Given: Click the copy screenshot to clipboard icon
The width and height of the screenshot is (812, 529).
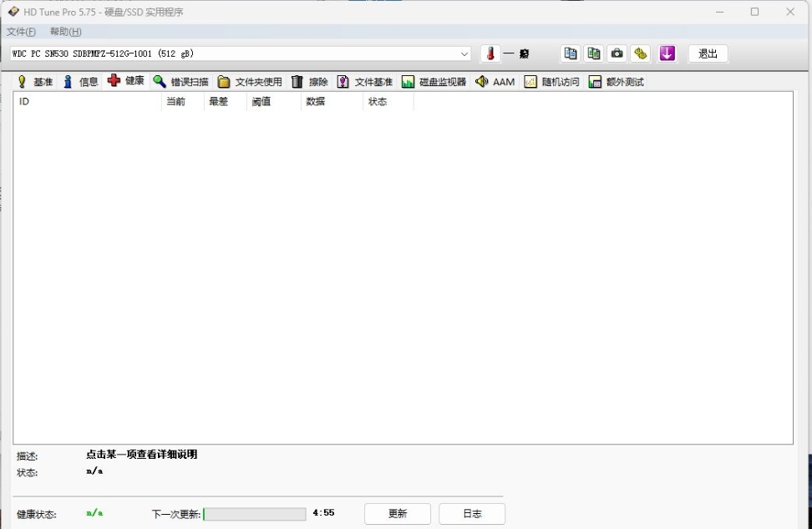Looking at the screenshot, I should (x=593, y=53).
